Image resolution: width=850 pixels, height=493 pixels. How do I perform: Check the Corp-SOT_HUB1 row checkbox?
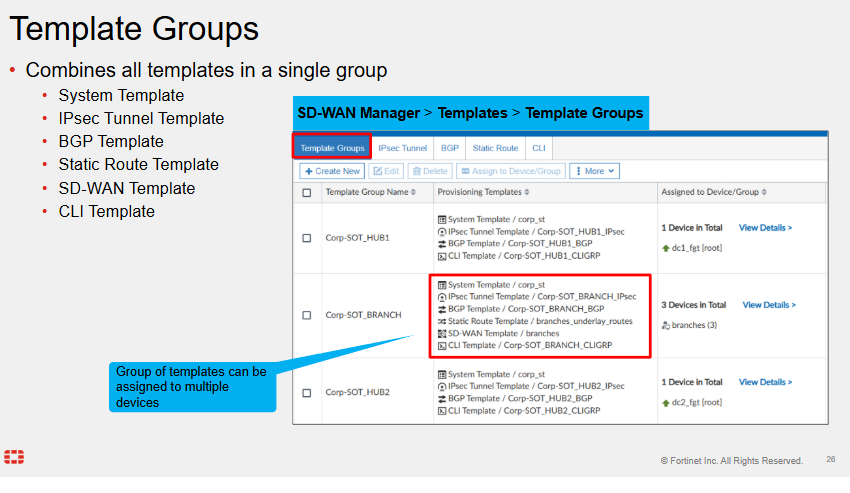[307, 238]
